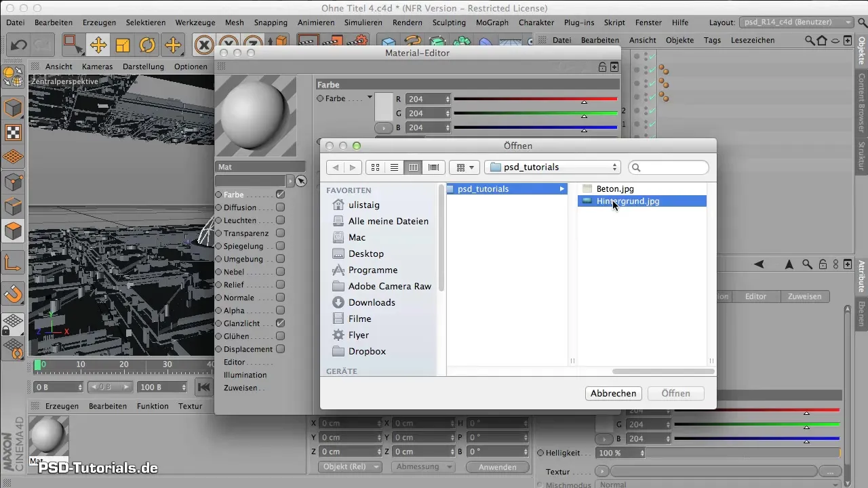Switch file dialog to cover flow
Image resolution: width=868 pixels, height=488 pixels.
pos(434,167)
